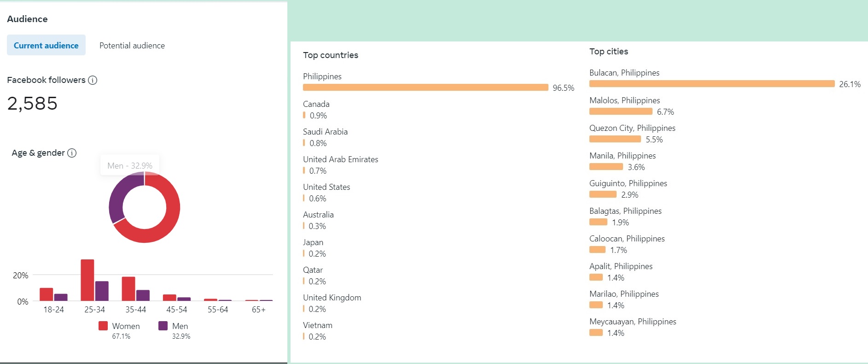Select the red Women donut segment
Screen dimensions: 868x364
pyautogui.click(x=170, y=217)
